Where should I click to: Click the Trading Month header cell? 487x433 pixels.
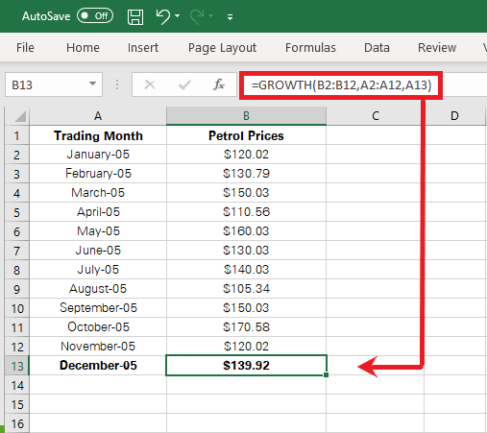pyautogui.click(x=98, y=135)
